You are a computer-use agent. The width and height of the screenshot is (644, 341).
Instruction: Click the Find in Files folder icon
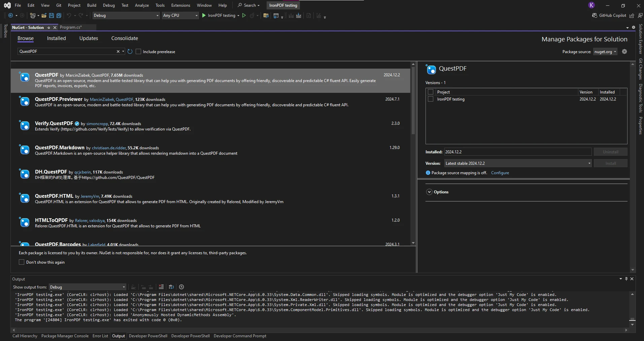266,15
